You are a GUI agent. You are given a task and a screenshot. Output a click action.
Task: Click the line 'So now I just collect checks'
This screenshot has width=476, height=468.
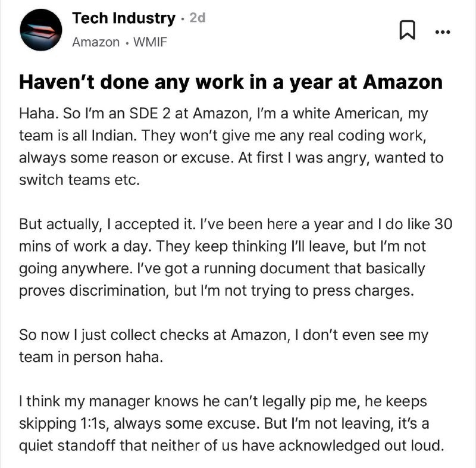(224, 335)
